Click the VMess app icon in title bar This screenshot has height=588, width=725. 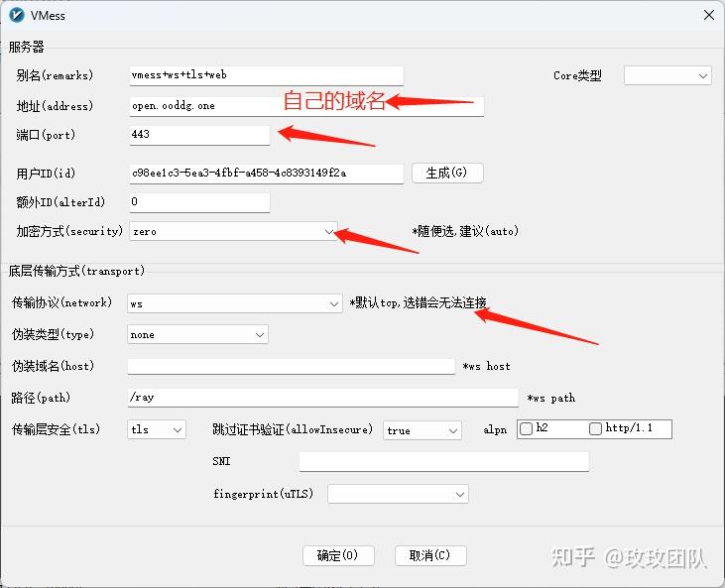[x=17, y=15]
